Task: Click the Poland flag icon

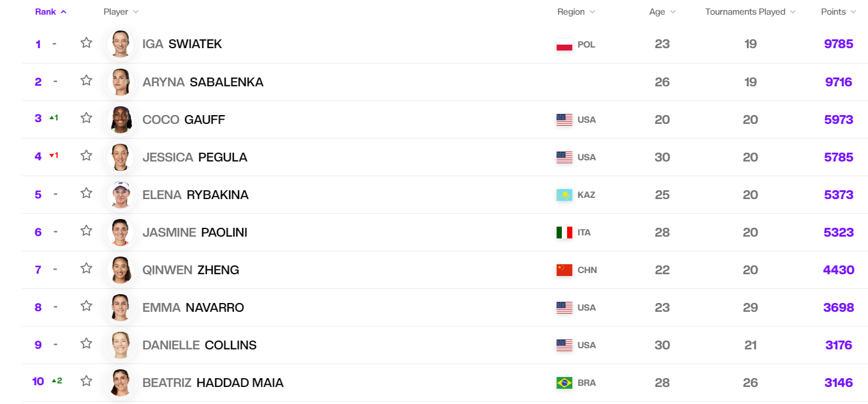Action: coord(564,45)
